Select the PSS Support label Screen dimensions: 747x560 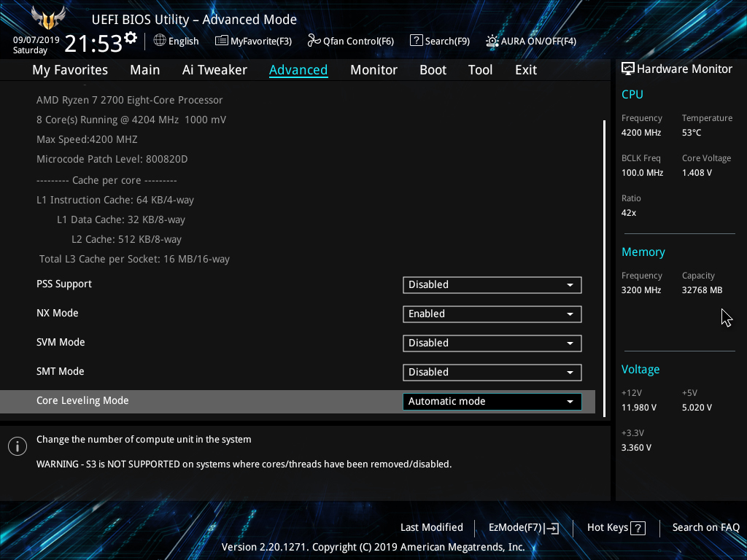click(64, 284)
